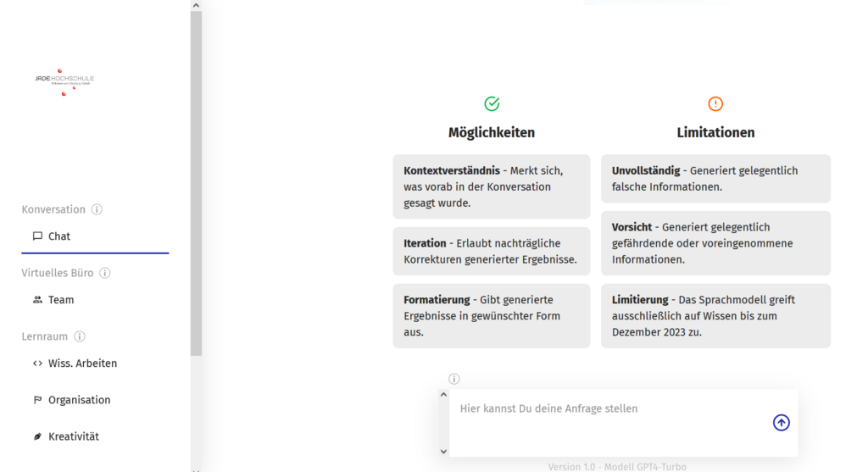Click the green checkmark Möglichkeiten icon
Viewport: 868px width, 472px height.
(492, 103)
